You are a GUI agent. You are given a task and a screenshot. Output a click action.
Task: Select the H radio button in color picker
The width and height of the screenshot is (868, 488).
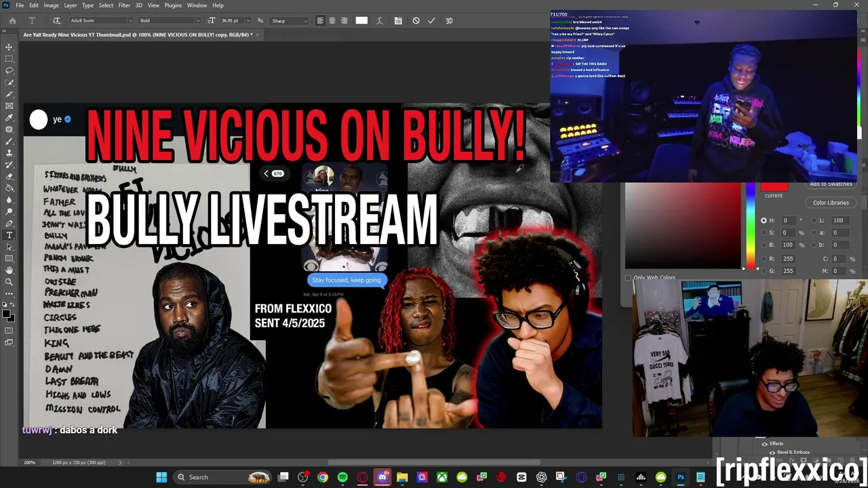coord(764,220)
